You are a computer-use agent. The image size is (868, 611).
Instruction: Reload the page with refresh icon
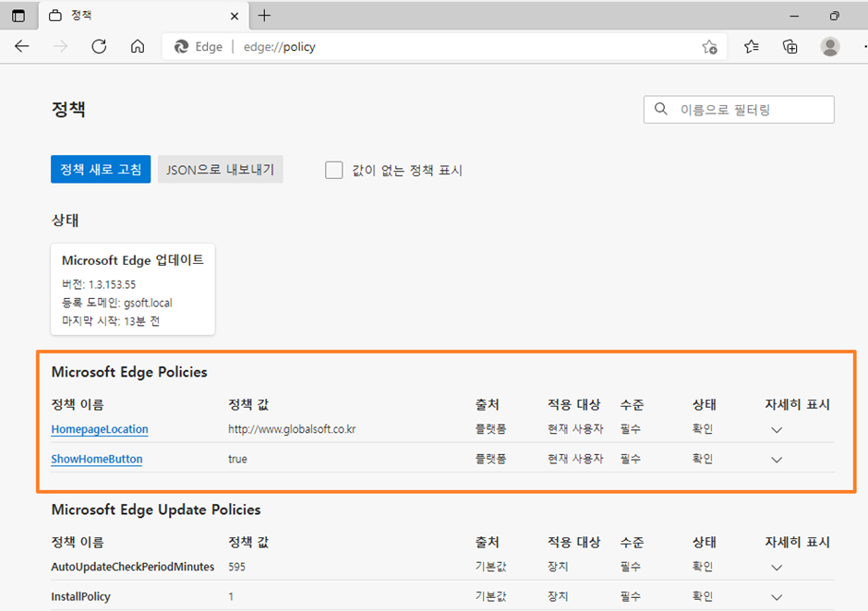[x=99, y=46]
